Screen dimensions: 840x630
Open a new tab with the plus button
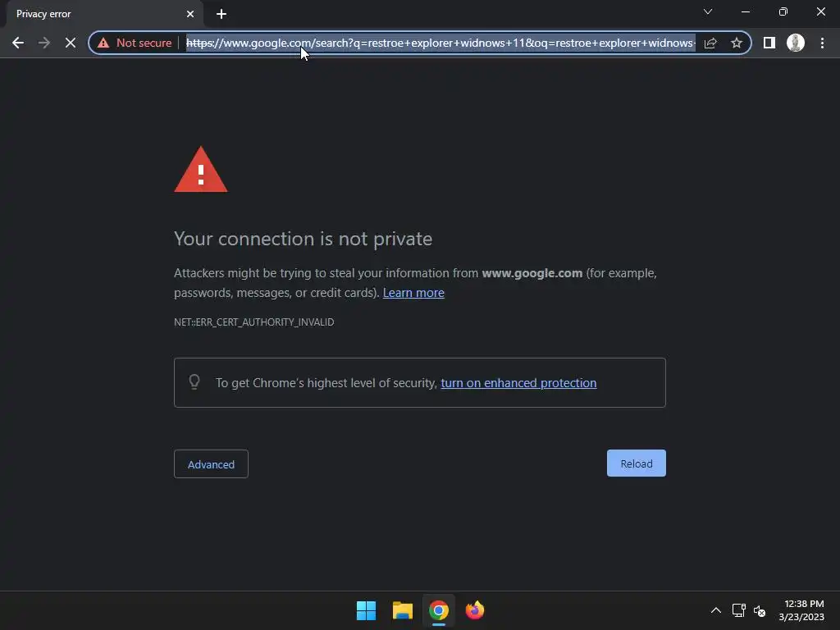221,14
